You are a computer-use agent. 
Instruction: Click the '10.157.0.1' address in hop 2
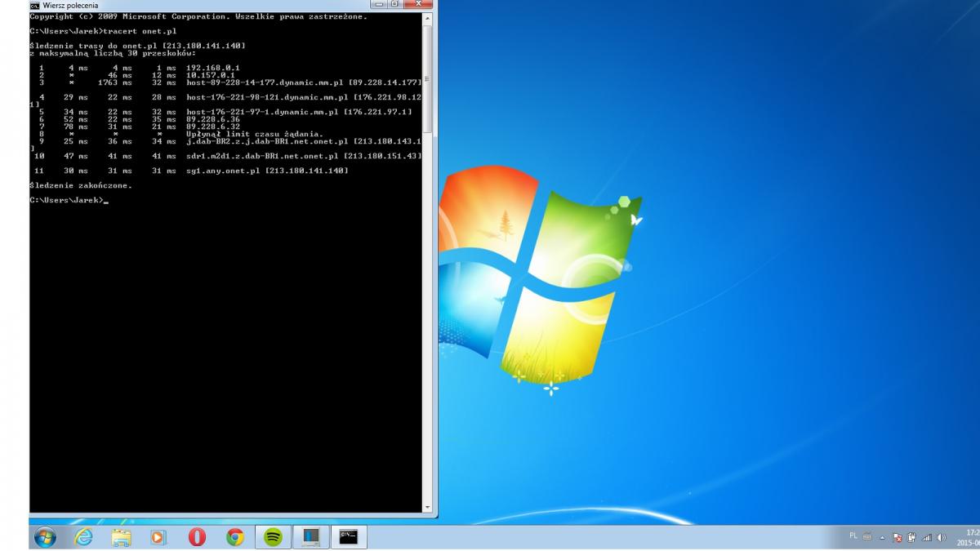[211, 75]
